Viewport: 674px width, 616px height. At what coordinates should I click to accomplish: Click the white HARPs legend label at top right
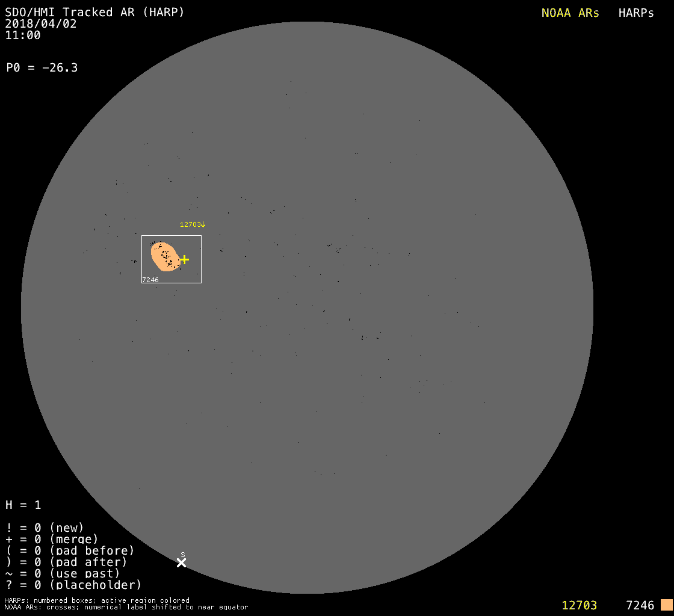click(x=636, y=13)
